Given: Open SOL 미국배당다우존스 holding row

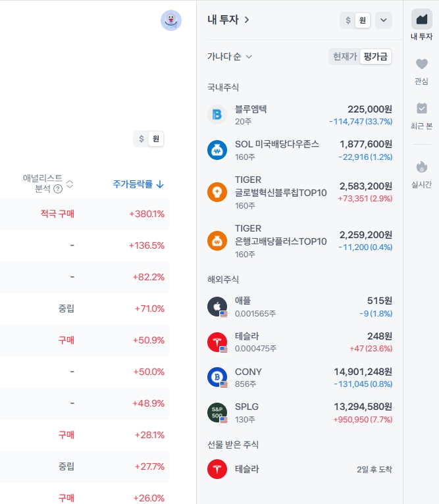Looking at the screenshot, I should pyautogui.click(x=299, y=150).
